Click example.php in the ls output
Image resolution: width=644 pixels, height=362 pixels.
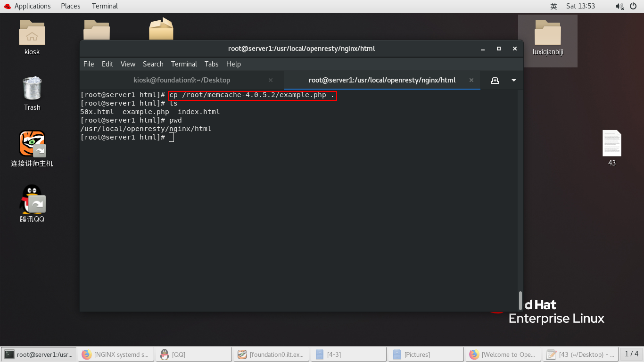tap(146, 112)
